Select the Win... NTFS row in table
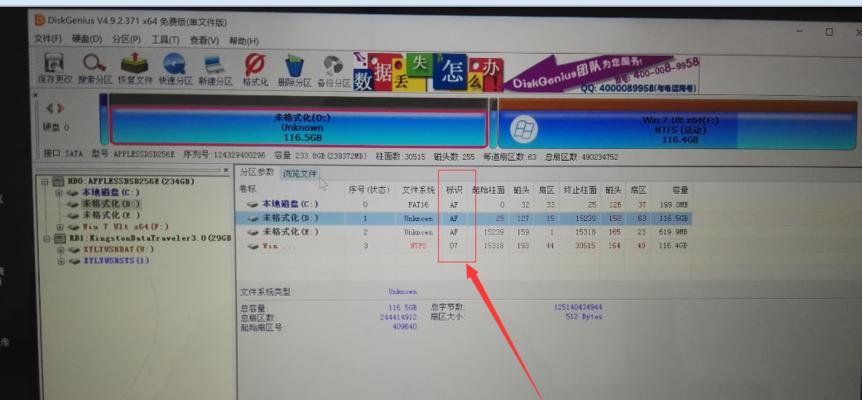The width and height of the screenshot is (862, 400). coord(463,246)
